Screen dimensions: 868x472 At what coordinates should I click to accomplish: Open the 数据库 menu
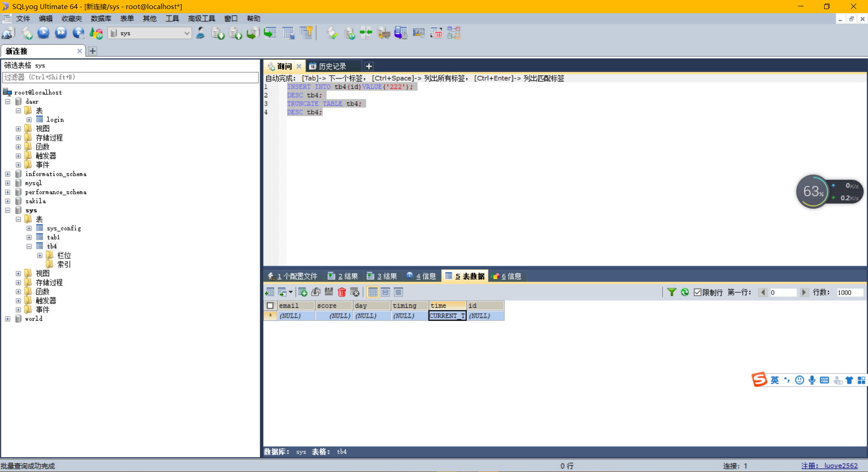click(x=101, y=19)
